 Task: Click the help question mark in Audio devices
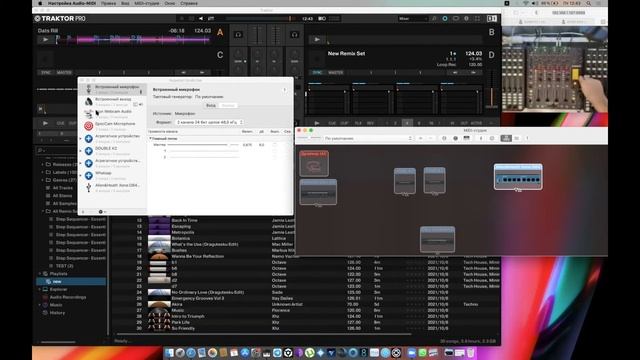click(284, 90)
